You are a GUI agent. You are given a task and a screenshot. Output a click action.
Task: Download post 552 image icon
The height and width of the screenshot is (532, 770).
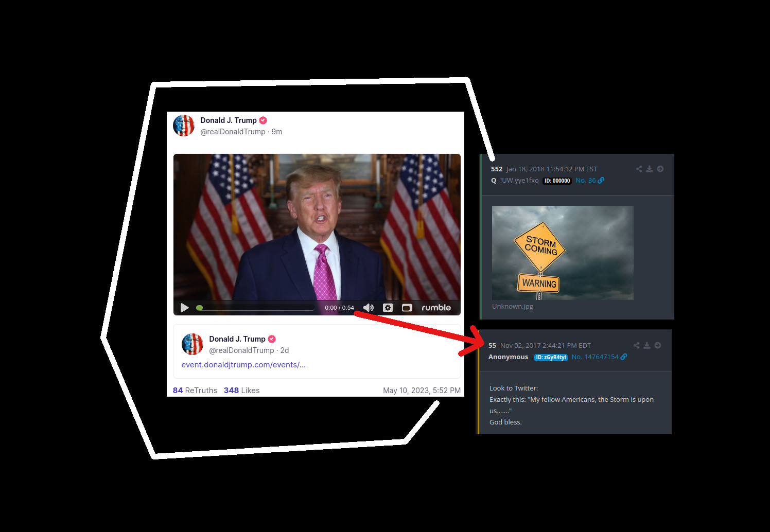(650, 169)
